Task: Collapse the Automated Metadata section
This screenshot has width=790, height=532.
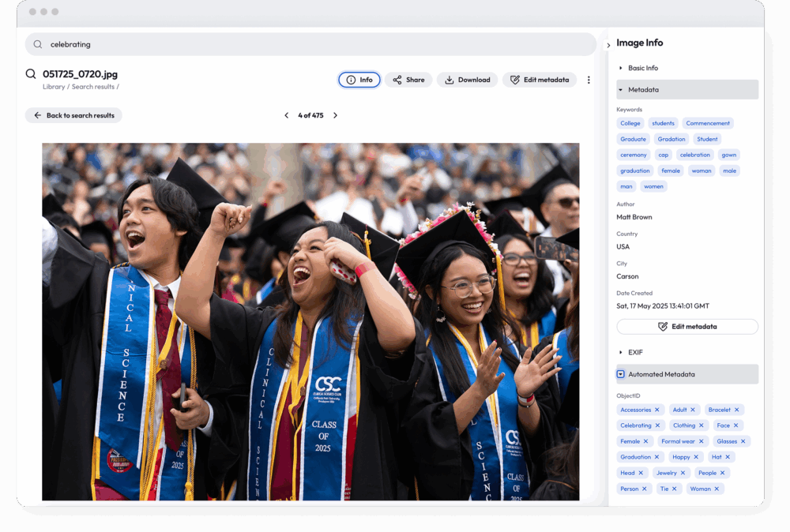Action: (x=621, y=374)
